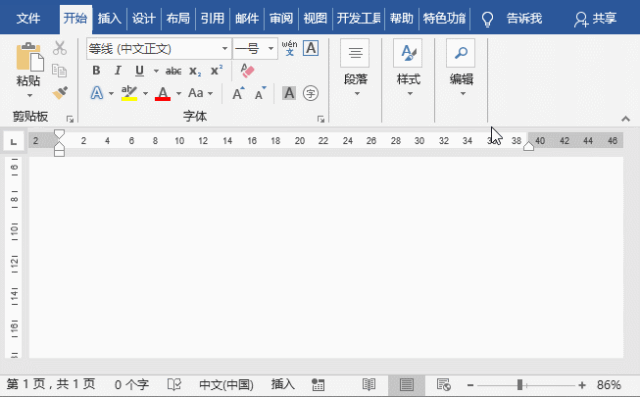Click the 共享 Share button
640x397 pixels.
pos(596,19)
